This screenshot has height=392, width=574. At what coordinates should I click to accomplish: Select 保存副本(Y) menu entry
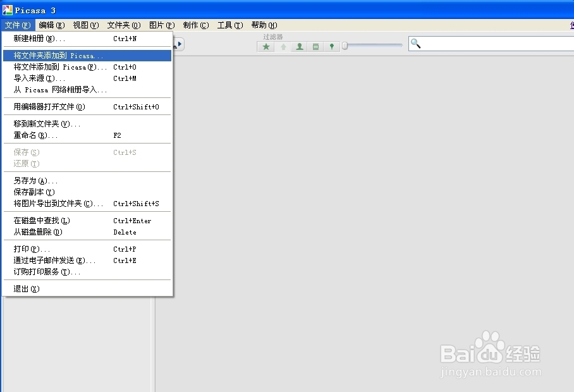(x=87, y=192)
